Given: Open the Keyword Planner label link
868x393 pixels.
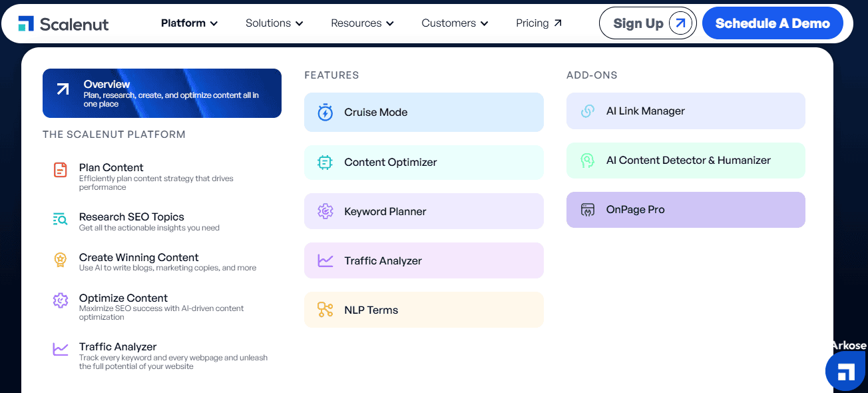Looking at the screenshot, I should (x=385, y=211).
